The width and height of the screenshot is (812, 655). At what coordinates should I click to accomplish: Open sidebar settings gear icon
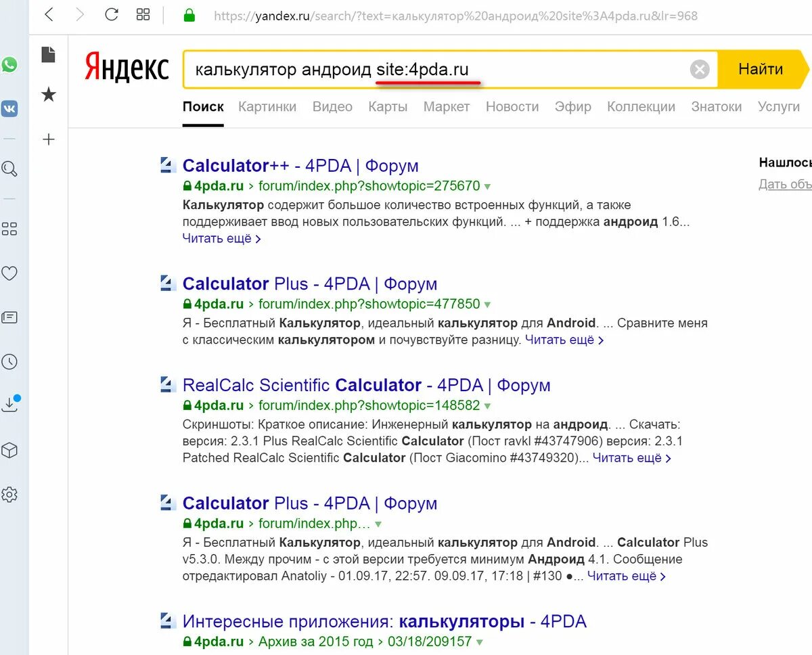(x=9, y=495)
